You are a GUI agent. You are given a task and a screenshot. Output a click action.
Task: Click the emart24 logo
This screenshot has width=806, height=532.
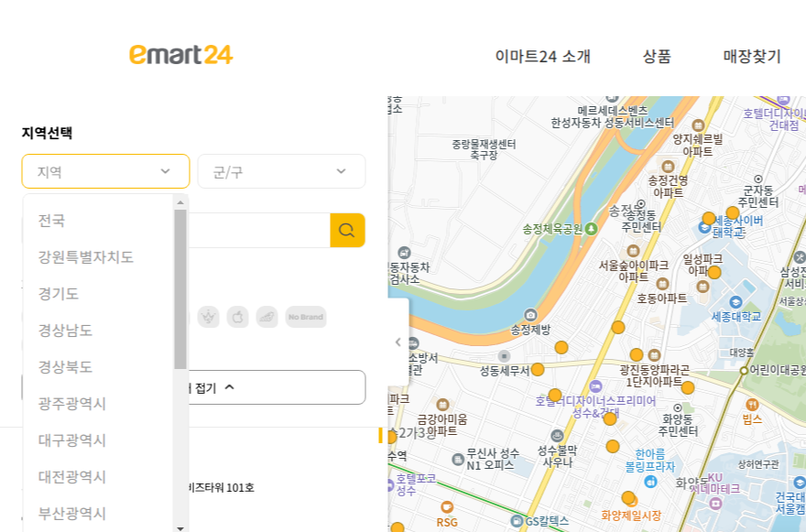(181, 55)
